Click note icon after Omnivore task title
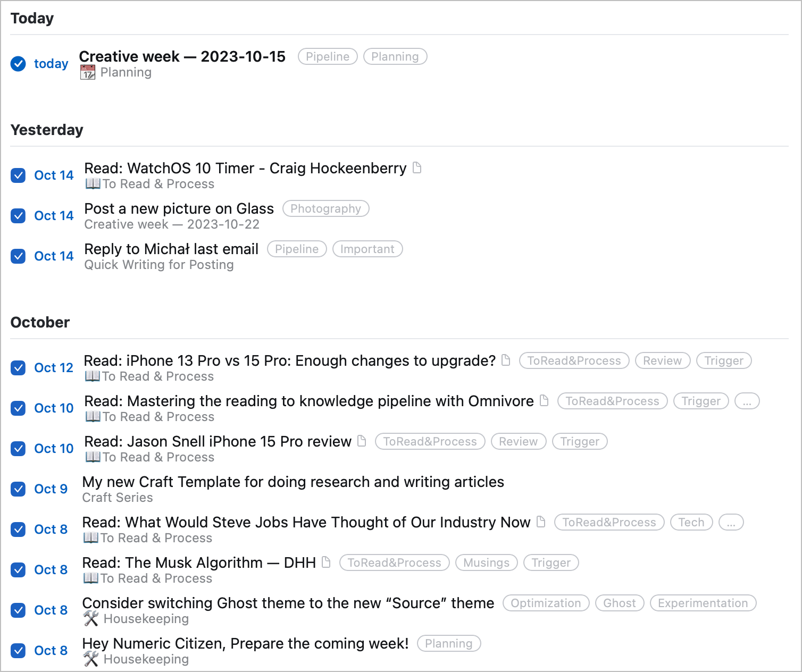The height and width of the screenshot is (672, 802). 544,401
